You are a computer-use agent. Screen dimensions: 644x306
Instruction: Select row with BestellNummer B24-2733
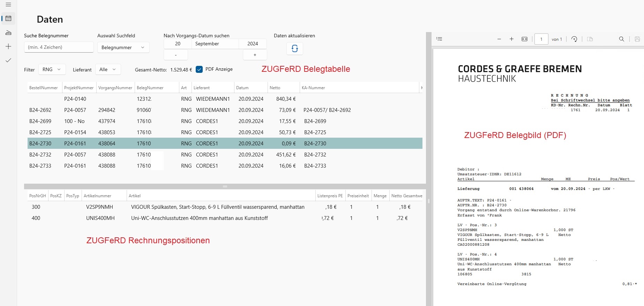coord(225,166)
